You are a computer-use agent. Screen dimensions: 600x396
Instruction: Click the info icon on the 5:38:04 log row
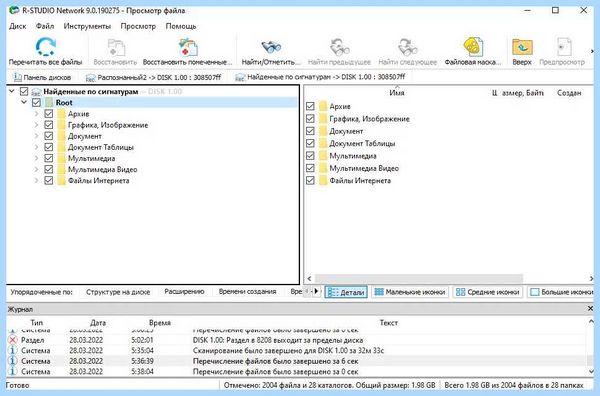(x=13, y=371)
